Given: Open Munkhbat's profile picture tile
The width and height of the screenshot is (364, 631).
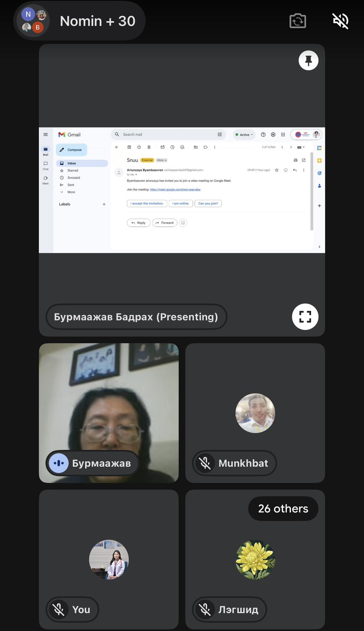Looking at the screenshot, I should tap(255, 413).
